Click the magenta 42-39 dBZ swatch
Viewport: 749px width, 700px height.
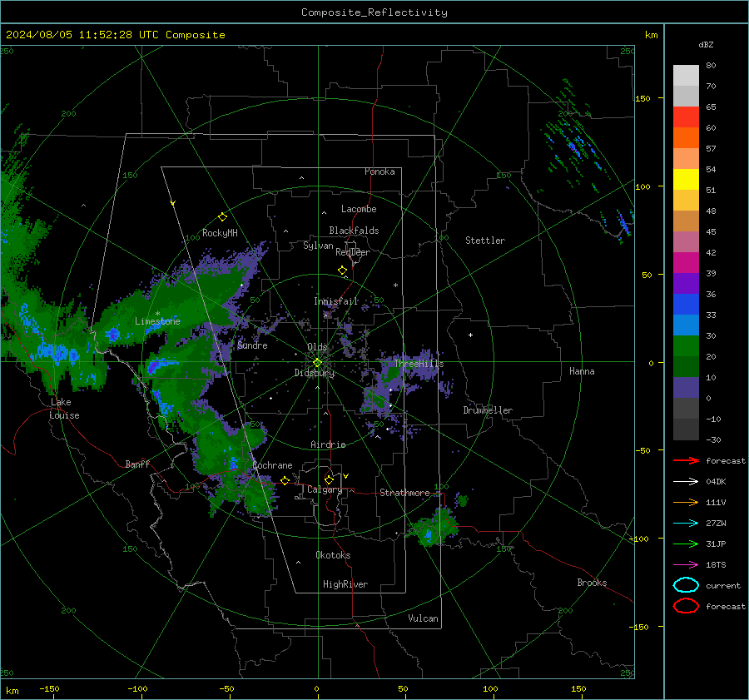686,263
